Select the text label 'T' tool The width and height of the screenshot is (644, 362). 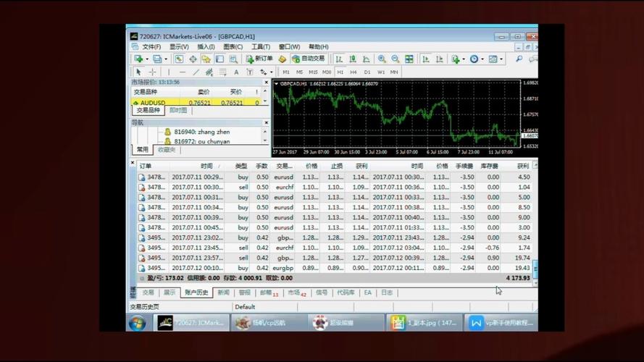tap(250, 72)
